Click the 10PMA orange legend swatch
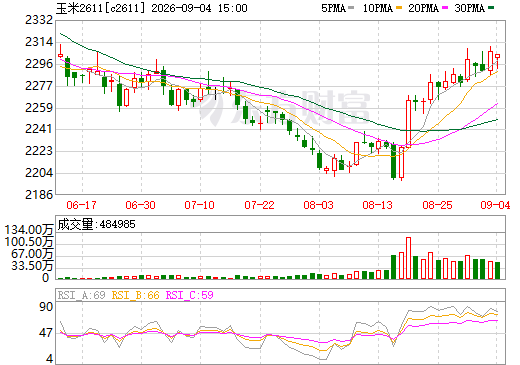This screenshot has width=520, height=365. point(399,8)
